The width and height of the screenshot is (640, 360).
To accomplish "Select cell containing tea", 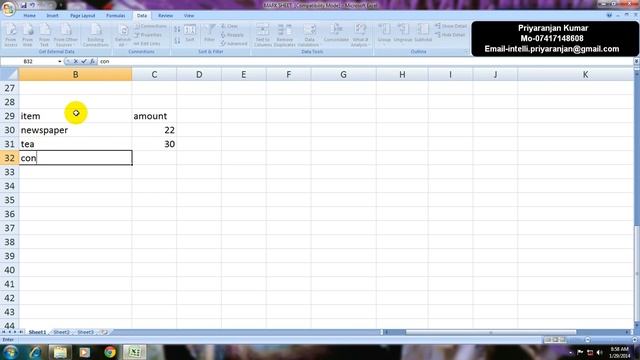I will coord(76,144).
